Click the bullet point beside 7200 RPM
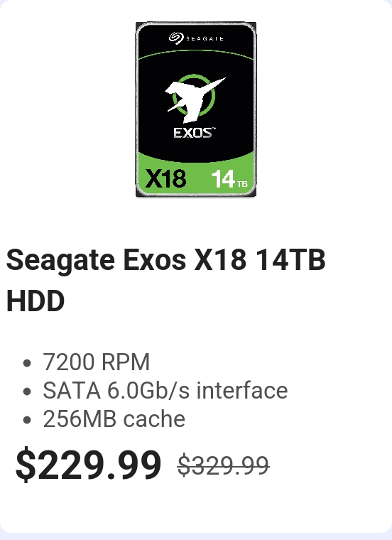Screen dimensions: 392x540 tap(27, 363)
